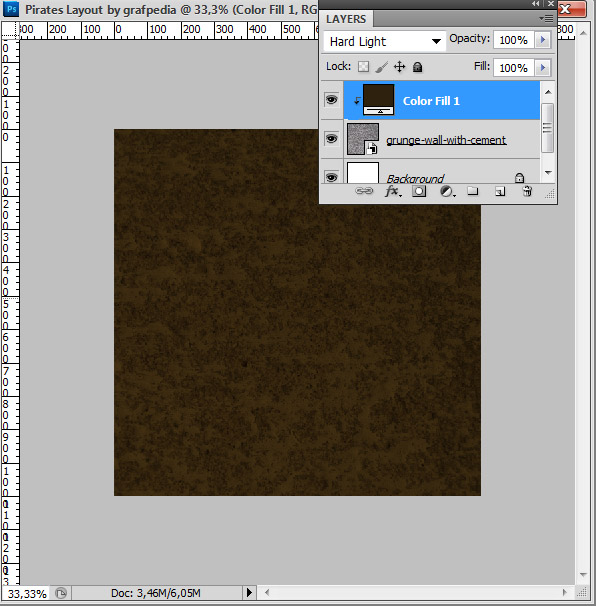Open Layers panel options menu
596x606 pixels.
[547, 19]
